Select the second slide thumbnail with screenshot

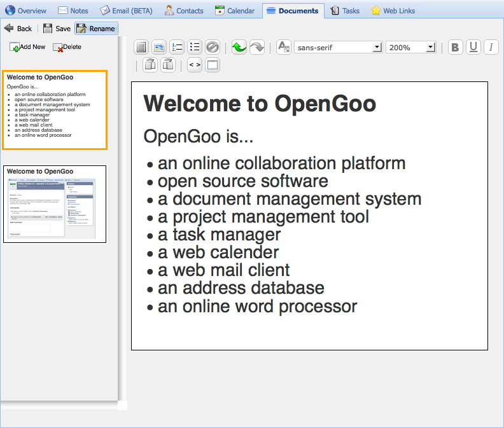pyautogui.click(x=55, y=204)
